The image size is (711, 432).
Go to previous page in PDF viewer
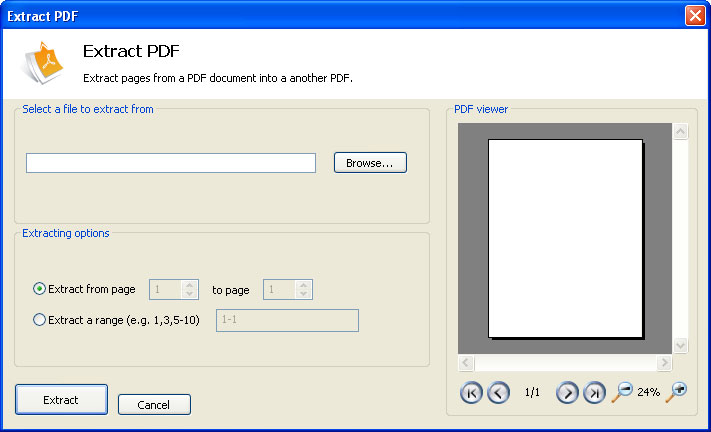[498, 393]
